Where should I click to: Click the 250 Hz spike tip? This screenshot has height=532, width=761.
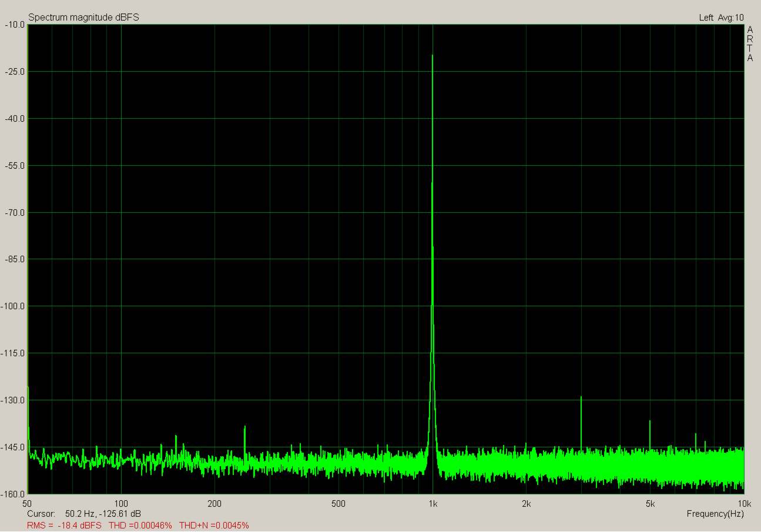244,426
